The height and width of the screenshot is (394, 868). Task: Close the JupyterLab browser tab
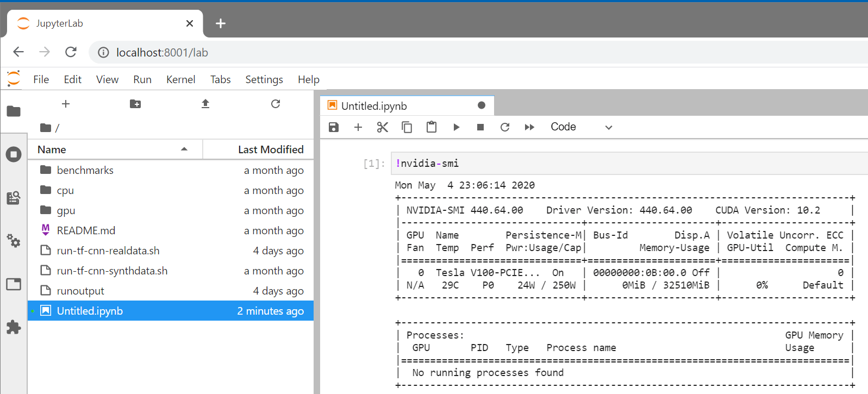pos(189,23)
